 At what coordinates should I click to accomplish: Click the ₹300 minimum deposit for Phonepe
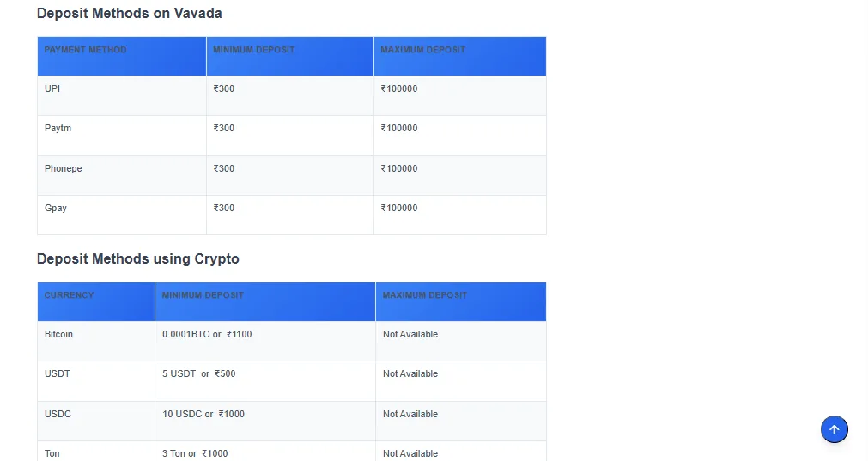(290, 175)
